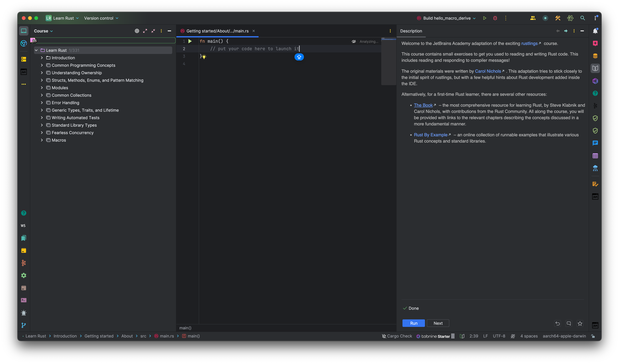This screenshot has height=364, width=619.
Task: Open Build hello_macro_derive configuration dropdown
Action: point(447,18)
